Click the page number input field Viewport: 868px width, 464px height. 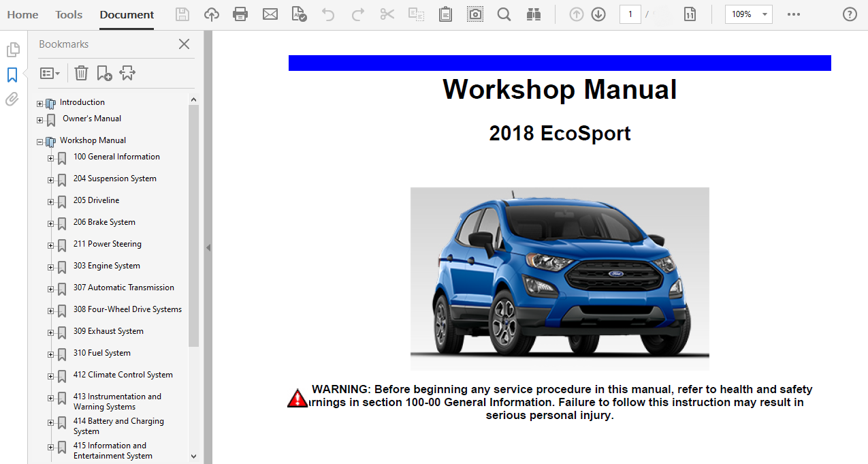click(630, 14)
